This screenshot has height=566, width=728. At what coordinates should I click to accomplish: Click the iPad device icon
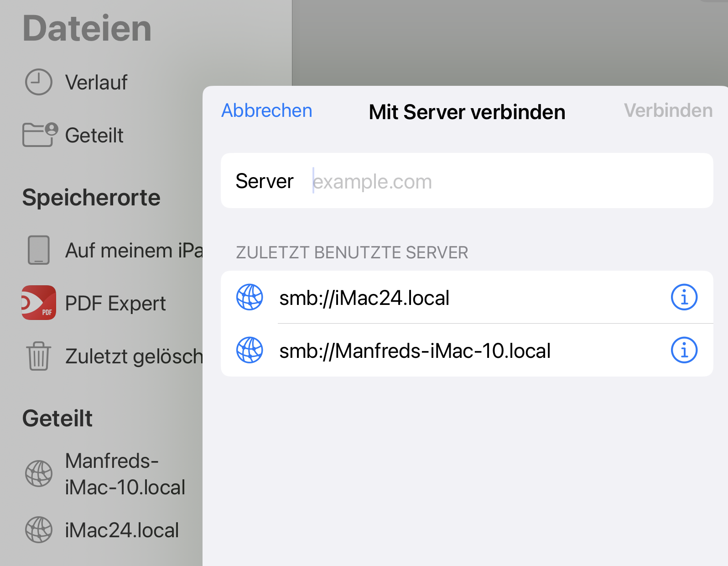[39, 250]
